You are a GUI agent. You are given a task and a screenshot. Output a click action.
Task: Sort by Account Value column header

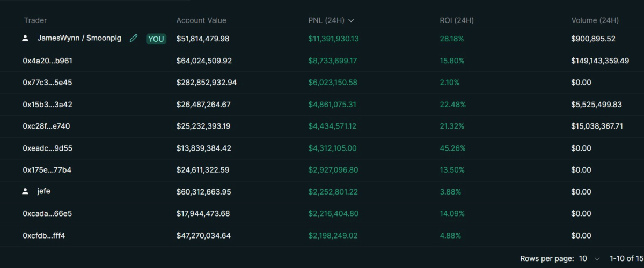tap(201, 20)
